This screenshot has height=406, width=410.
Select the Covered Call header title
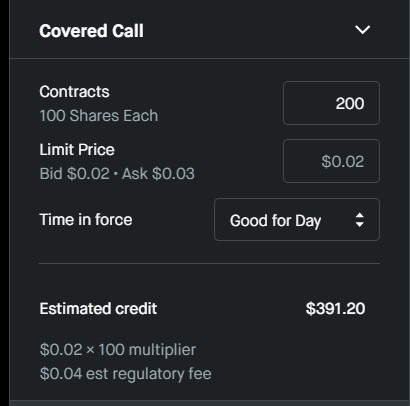tap(91, 31)
